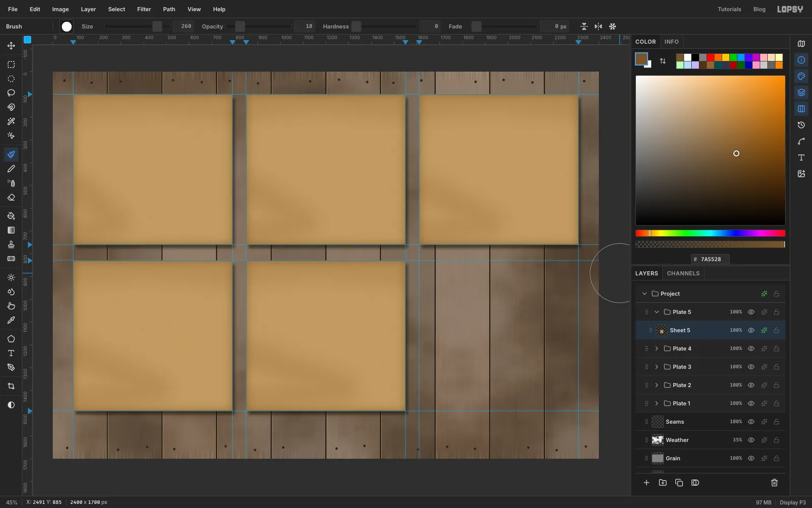This screenshot has width=812, height=508.
Task: Click the hue spectrum slider
Action: pos(710,233)
